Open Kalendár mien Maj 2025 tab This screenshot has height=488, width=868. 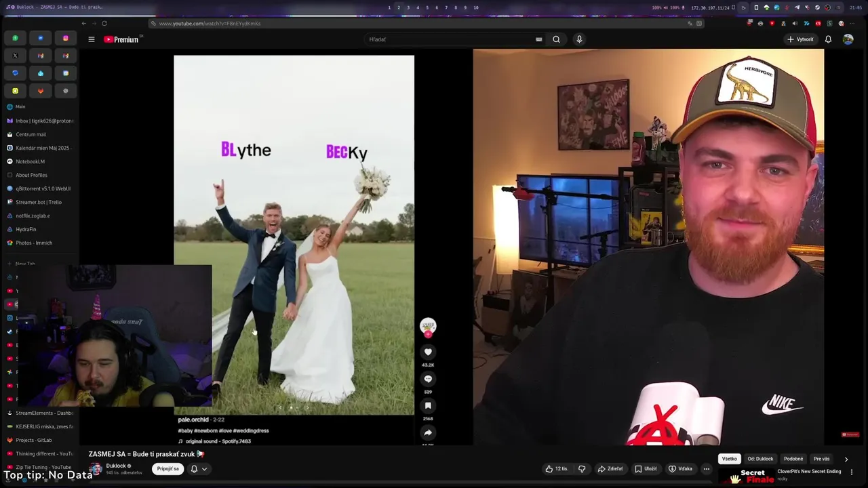(40, 148)
